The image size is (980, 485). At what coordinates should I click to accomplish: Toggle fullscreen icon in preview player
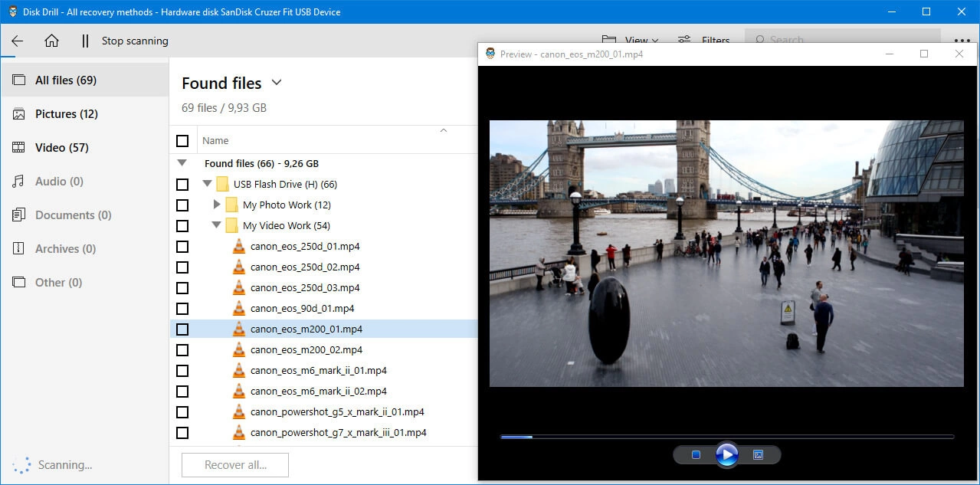point(758,455)
